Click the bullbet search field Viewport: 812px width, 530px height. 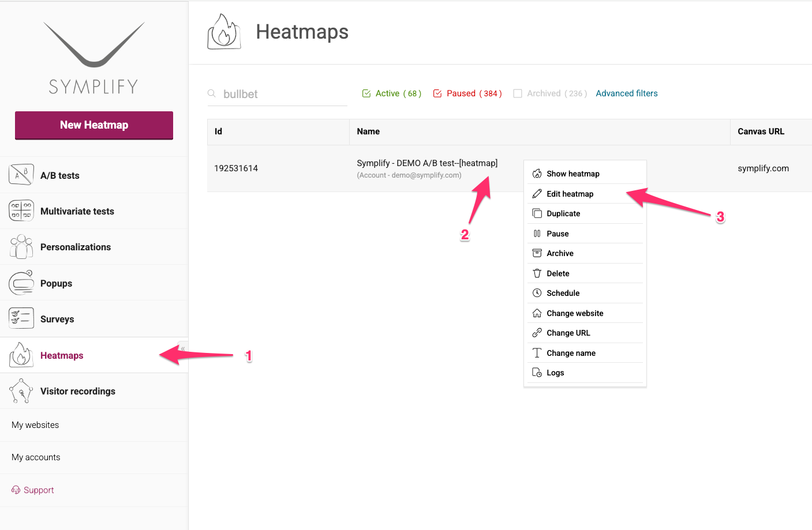277,93
